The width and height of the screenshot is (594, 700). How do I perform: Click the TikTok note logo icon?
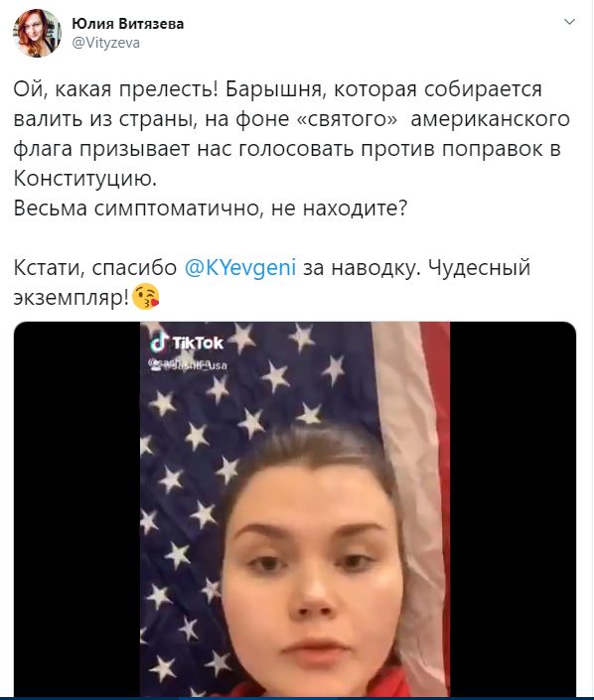click(160, 343)
